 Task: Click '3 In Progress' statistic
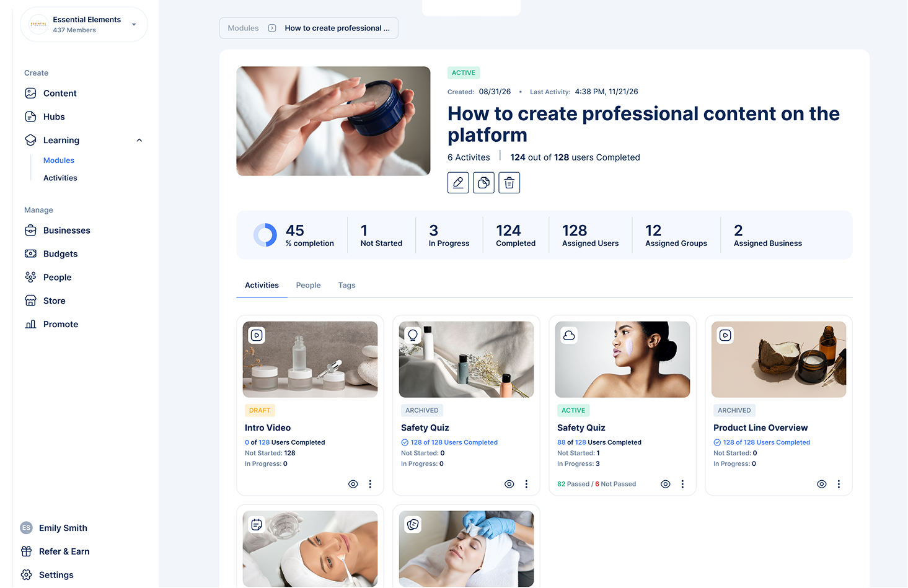(x=449, y=235)
